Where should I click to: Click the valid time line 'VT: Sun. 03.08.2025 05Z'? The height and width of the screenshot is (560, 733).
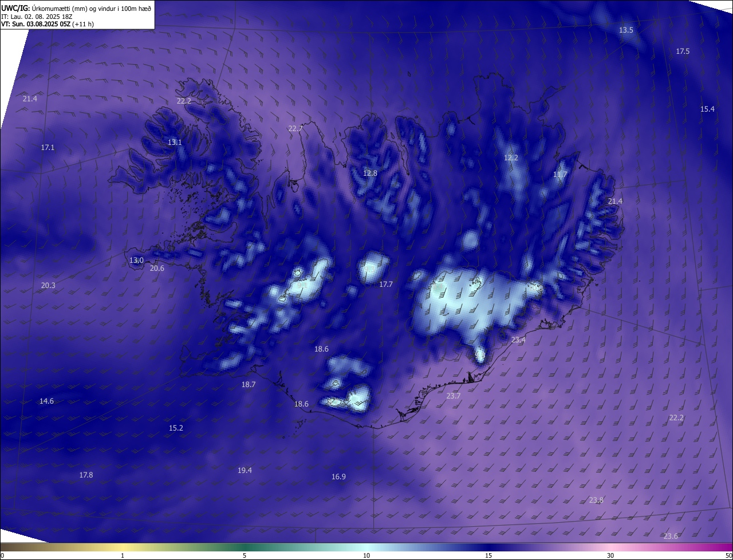point(36,24)
